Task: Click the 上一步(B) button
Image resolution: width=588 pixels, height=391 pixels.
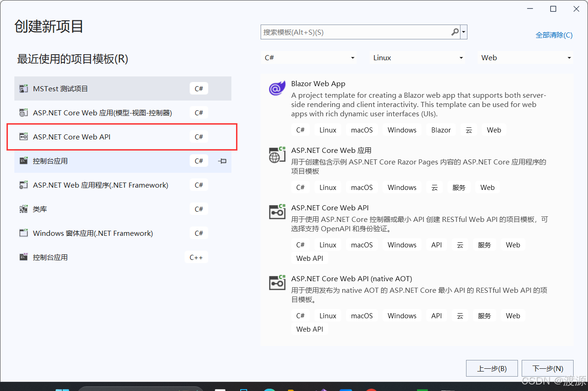Action: point(492,368)
